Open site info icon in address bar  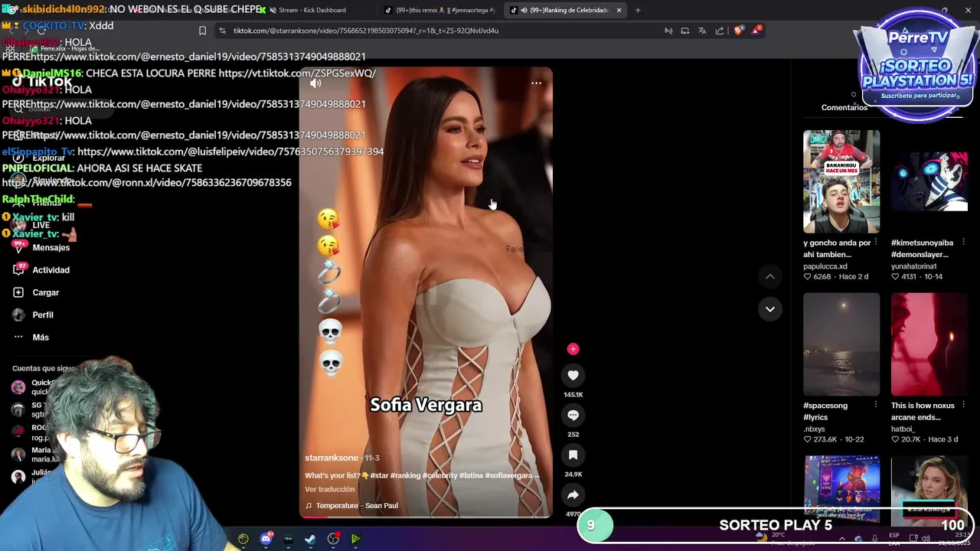click(x=222, y=31)
